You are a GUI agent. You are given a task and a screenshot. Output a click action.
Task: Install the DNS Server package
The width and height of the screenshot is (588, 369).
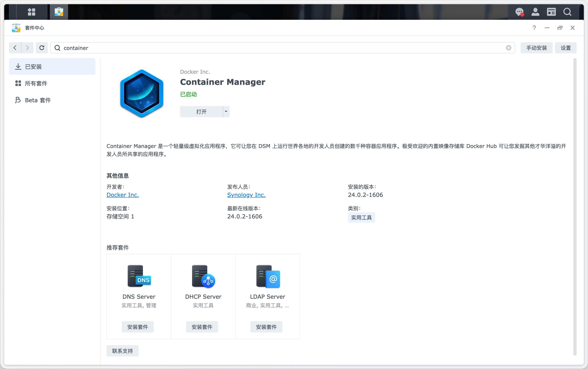(138, 327)
